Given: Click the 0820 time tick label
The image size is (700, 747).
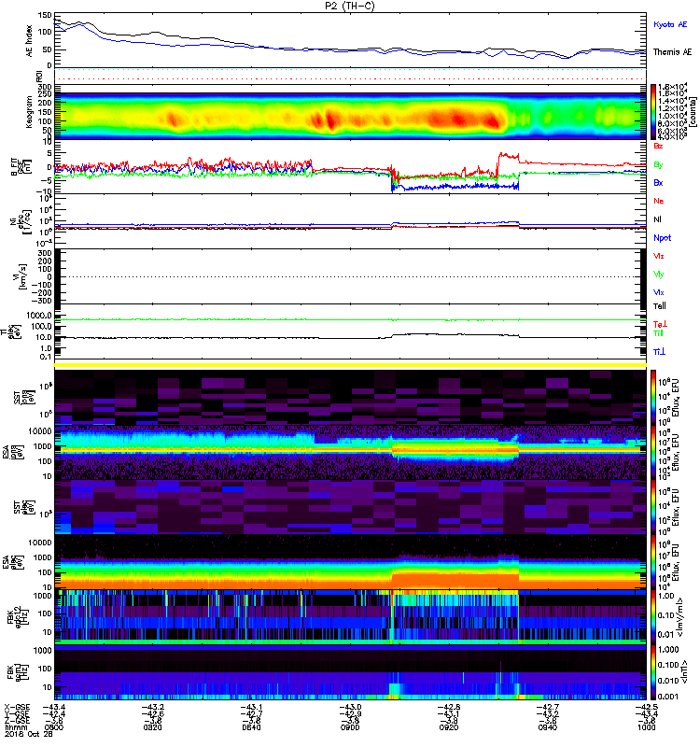Looking at the screenshot, I should pos(152,727).
